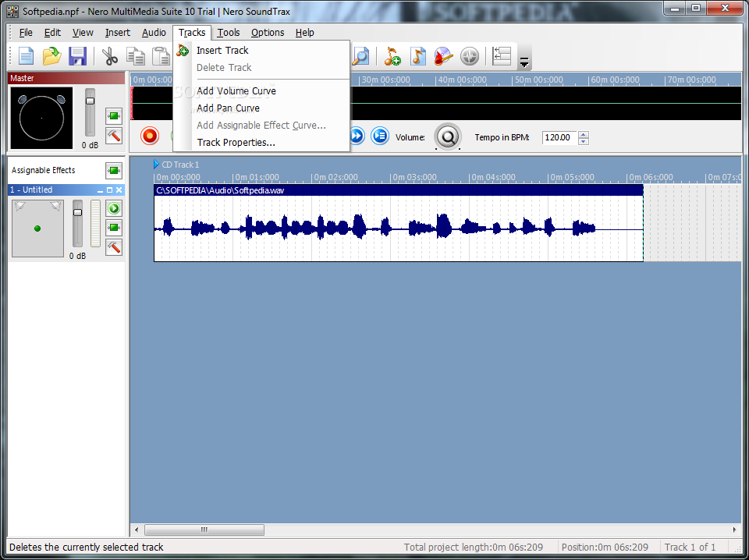Click the blue transport button left of the Volume label
Image resolution: width=749 pixels, height=560 pixels.
point(380,136)
